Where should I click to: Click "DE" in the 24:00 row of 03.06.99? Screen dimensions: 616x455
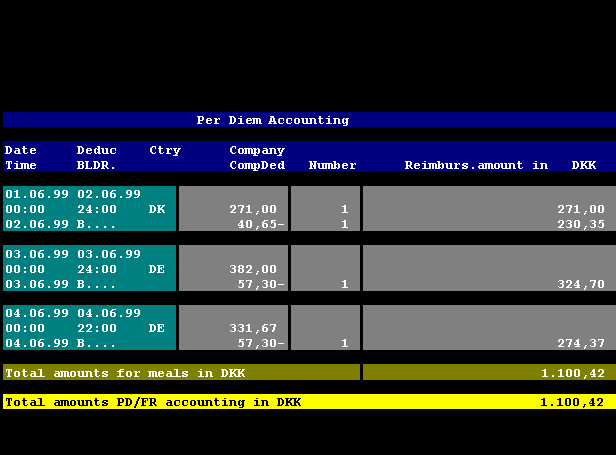[157, 269]
